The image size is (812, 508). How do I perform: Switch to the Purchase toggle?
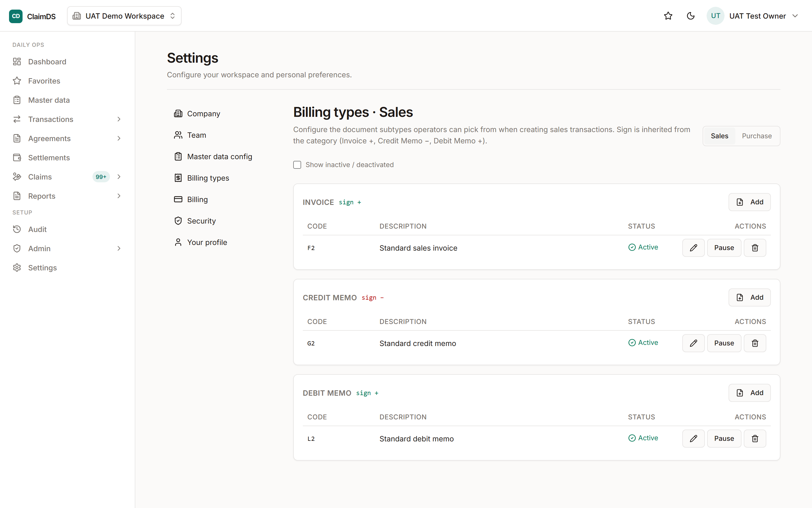[757, 136]
